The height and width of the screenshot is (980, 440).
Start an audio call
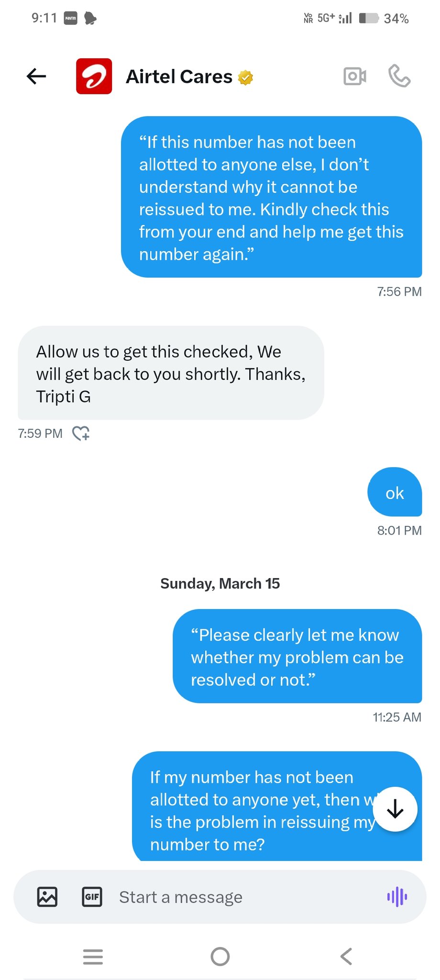(x=399, y=76)
